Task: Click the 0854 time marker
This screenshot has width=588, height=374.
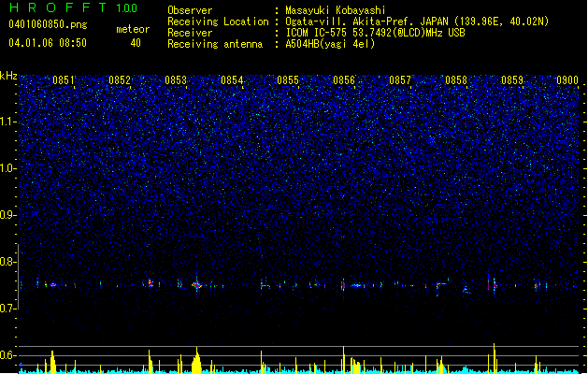Action: coord(232,80)
